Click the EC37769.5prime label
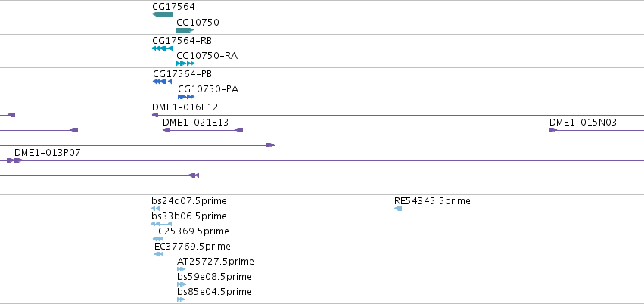Screen dimensions: 644x304 tap(192, 247)
